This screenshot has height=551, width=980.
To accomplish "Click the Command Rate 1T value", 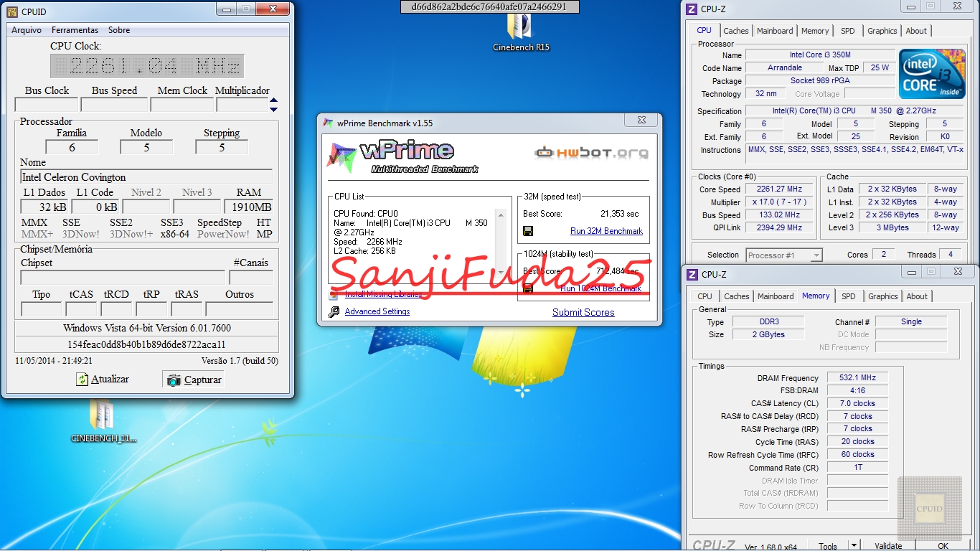I will pyautogui.click(x=857, y=468).
